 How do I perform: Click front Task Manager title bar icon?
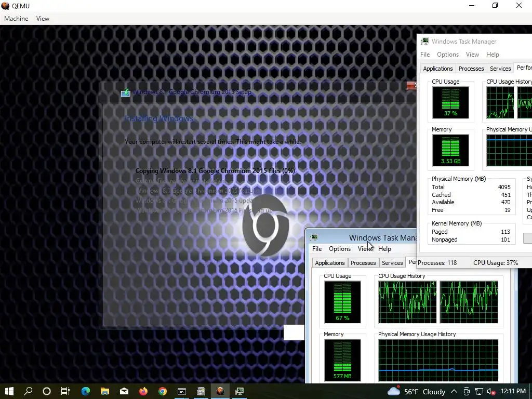tap(314, 237)
